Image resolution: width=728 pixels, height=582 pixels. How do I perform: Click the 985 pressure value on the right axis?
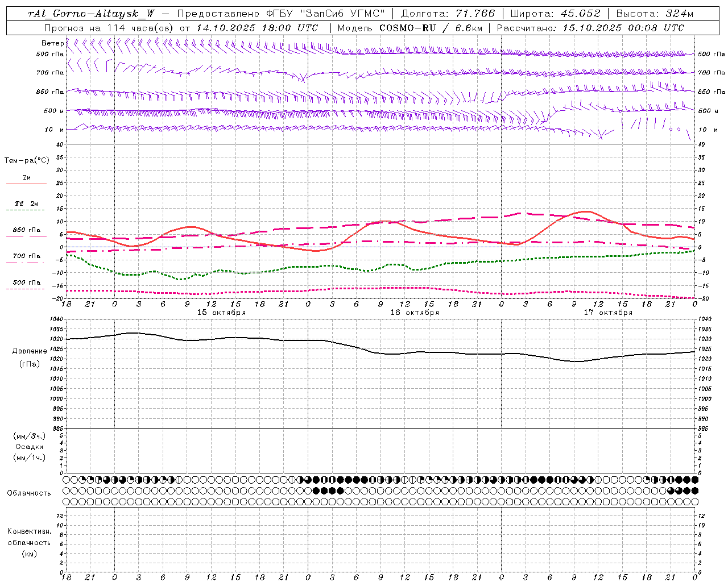point(704,429)
